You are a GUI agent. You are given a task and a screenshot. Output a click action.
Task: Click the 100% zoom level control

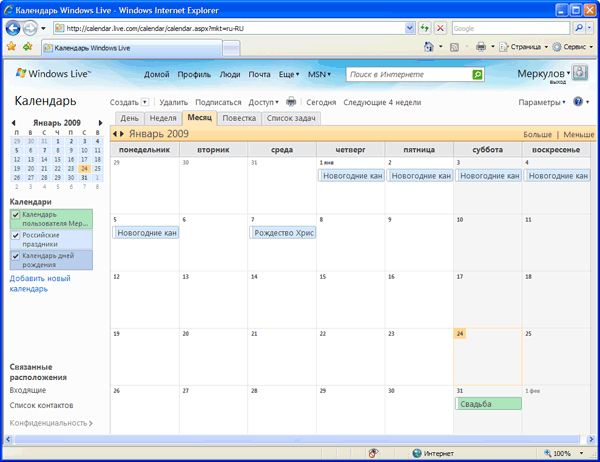(564, 453)
